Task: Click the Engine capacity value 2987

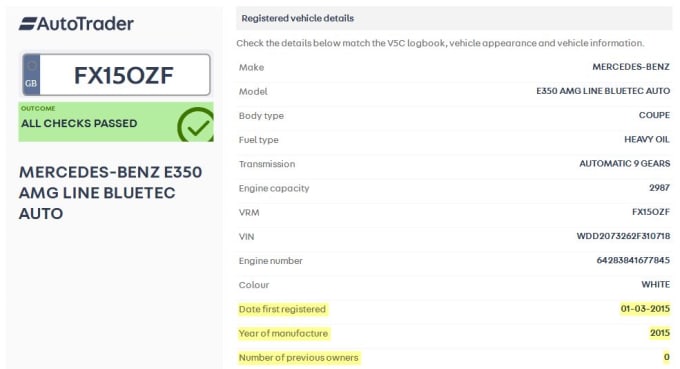Action: pos(659,188)
